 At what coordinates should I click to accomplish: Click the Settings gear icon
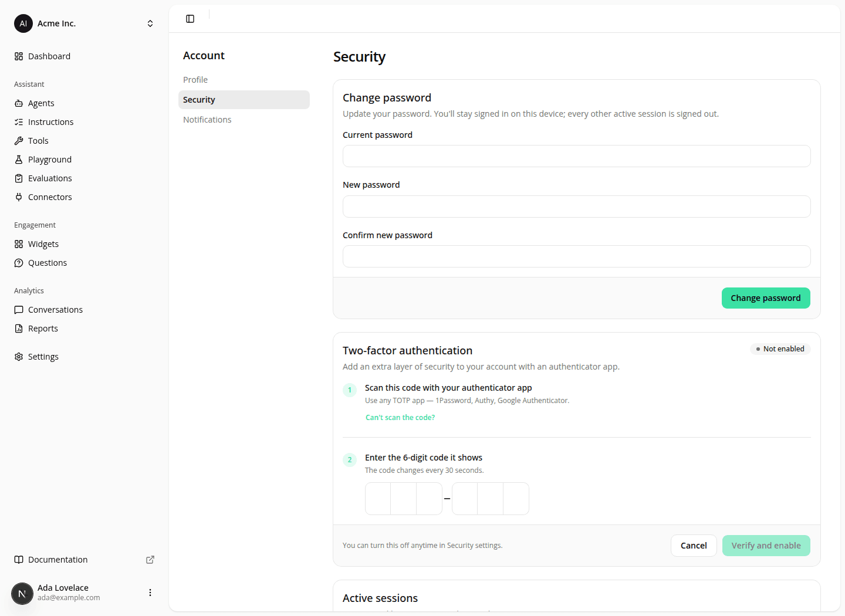pos(19,357)
